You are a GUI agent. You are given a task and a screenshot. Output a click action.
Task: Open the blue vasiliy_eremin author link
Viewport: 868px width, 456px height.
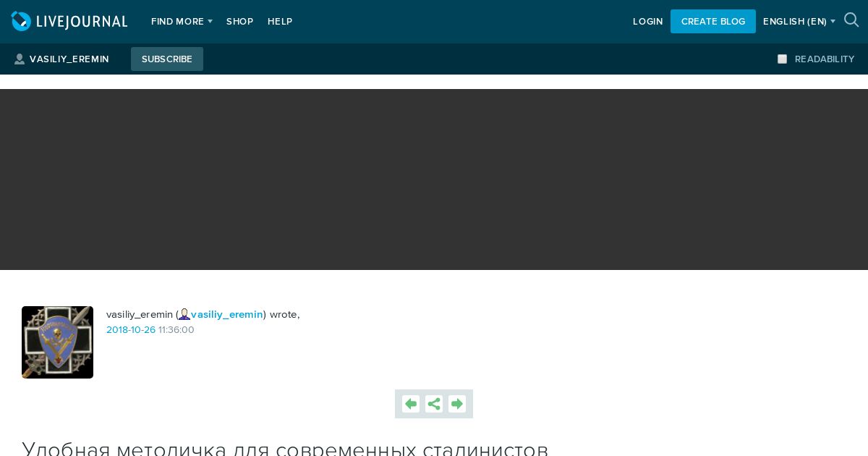coord(227,314)
